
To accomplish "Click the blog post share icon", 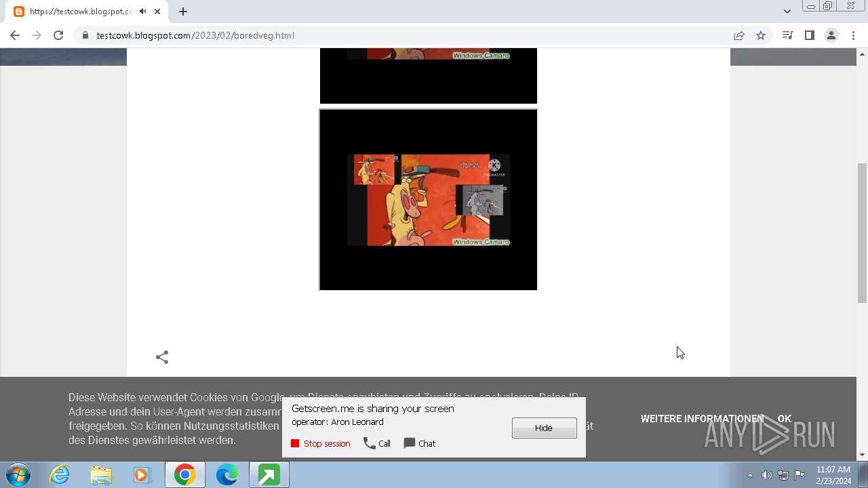I will pos(162,357).
